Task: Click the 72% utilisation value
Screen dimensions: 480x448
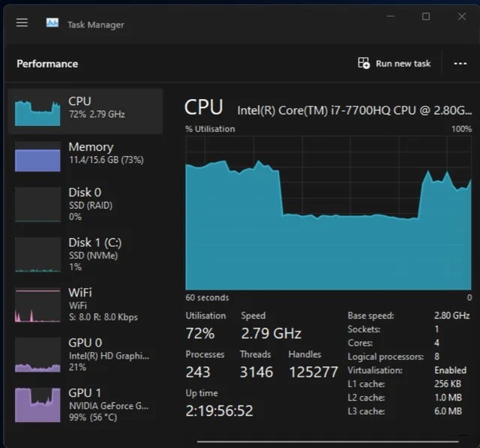Action: click(x=200, y=333)
